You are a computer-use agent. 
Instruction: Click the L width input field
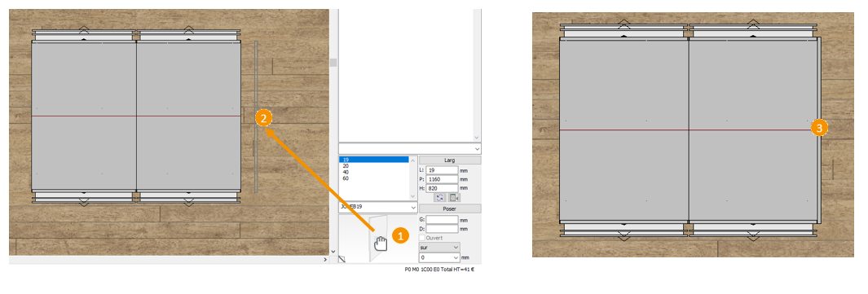coord(442,170)
